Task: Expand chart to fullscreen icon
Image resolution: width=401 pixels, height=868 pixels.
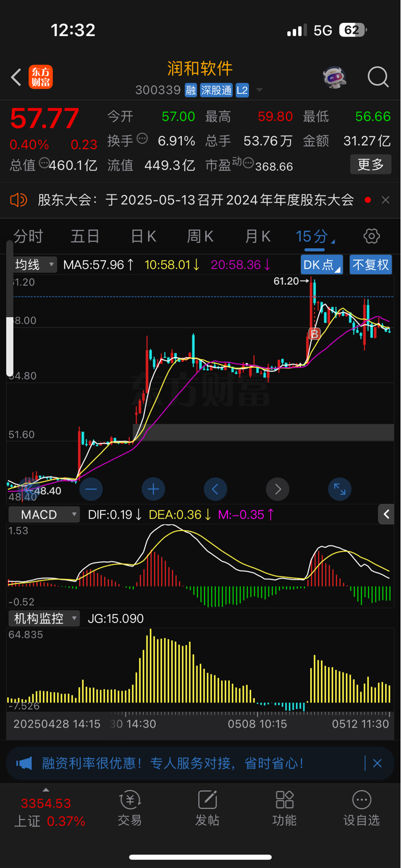Action: click(339, 489)
